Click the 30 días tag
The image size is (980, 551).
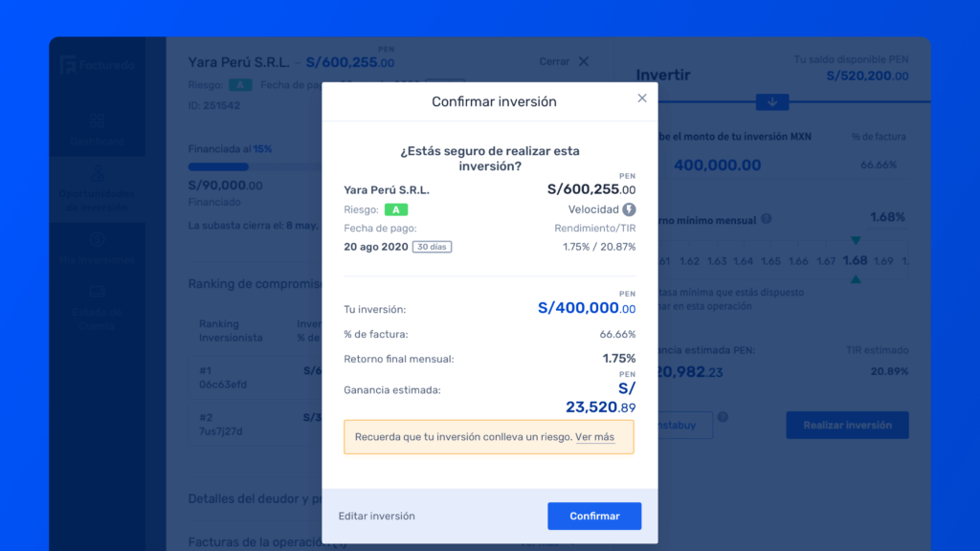point(432,247)
